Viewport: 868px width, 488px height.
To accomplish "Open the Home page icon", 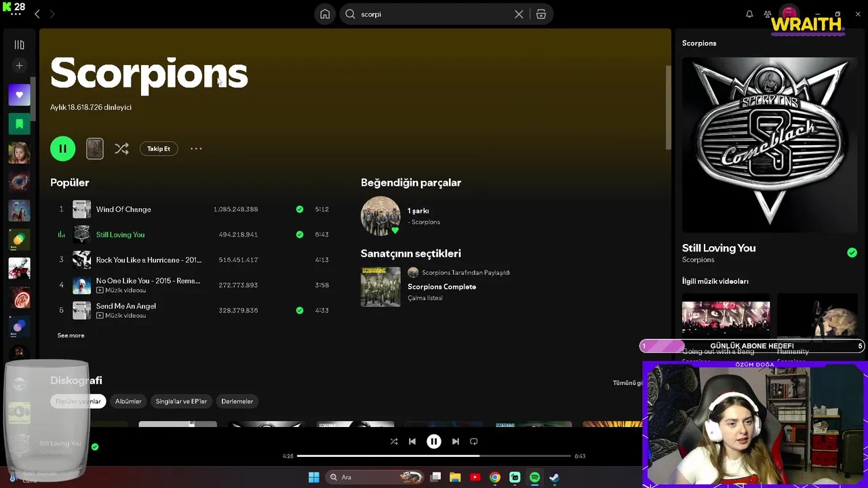I will pyautogui.click(x=325, y=14).
